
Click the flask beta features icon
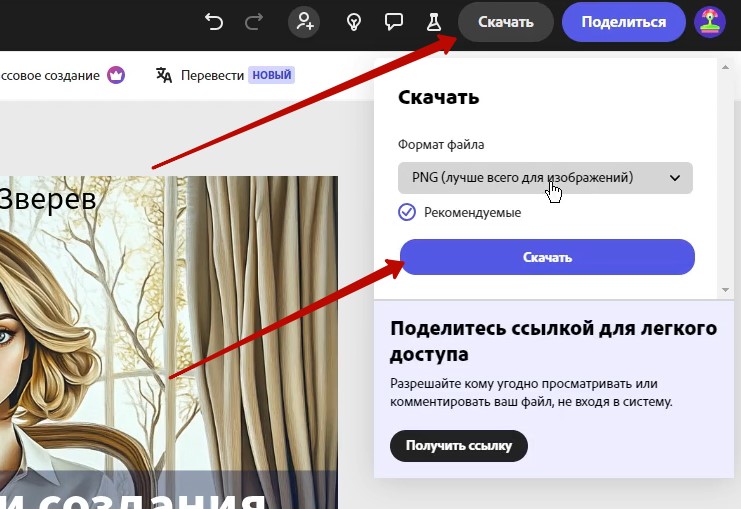(434, 22)
